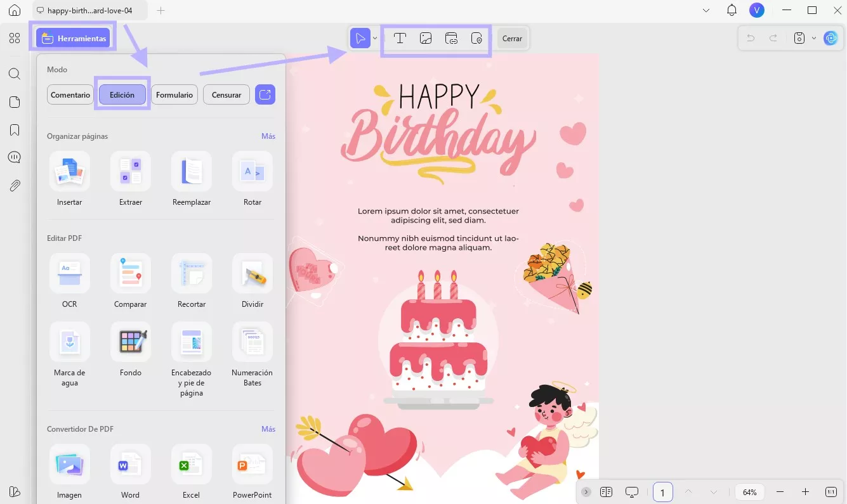Switch to Formulario mode
847x504 pixels.
point(174,95)
